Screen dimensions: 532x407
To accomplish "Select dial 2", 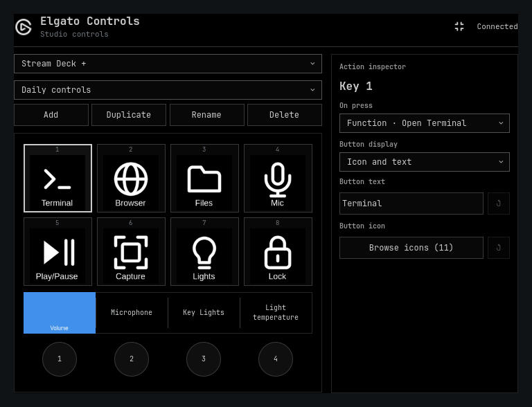I will [132, 359].
